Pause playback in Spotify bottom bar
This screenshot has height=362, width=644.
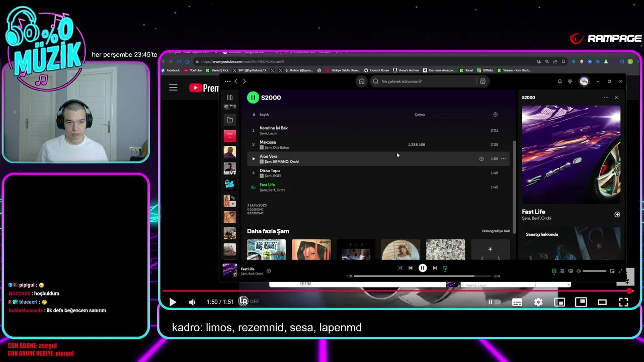(423, 268)
